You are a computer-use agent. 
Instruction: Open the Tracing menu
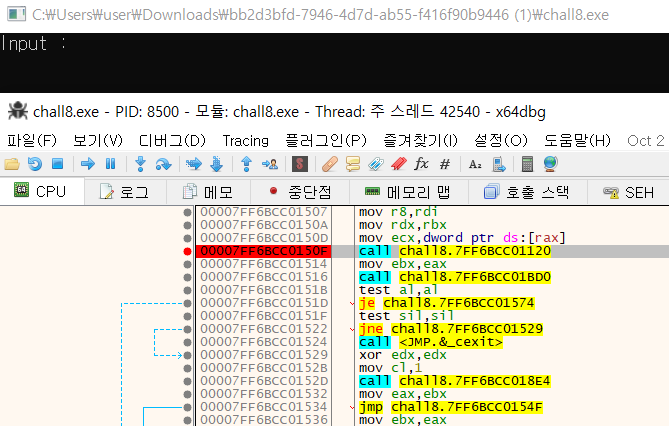tap(246, 140)
